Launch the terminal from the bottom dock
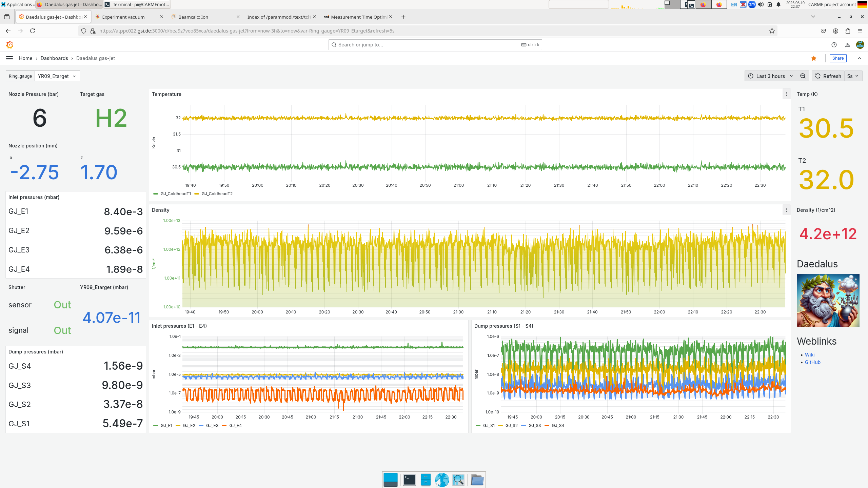868x488 pixels. tap(409, 480)
